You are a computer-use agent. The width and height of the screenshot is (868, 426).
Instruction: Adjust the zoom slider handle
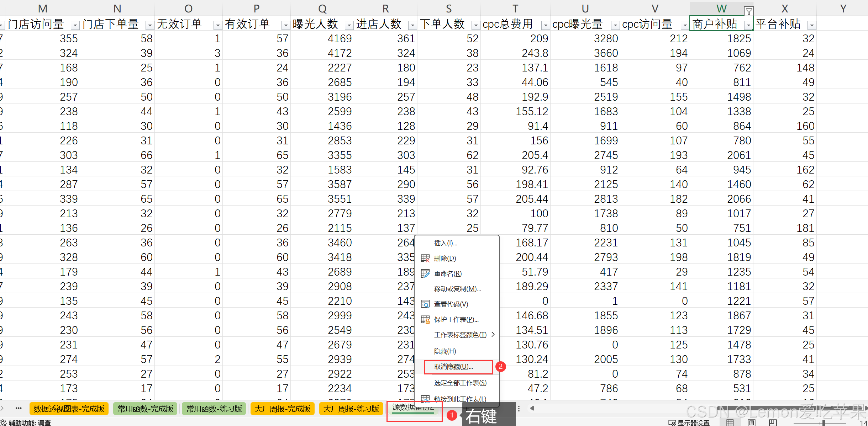coord(824,422)
